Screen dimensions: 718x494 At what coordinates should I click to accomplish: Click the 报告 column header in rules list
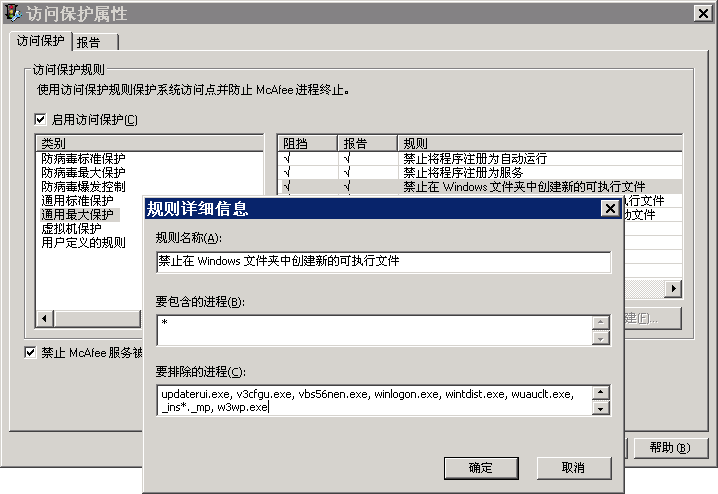(367, 143)
